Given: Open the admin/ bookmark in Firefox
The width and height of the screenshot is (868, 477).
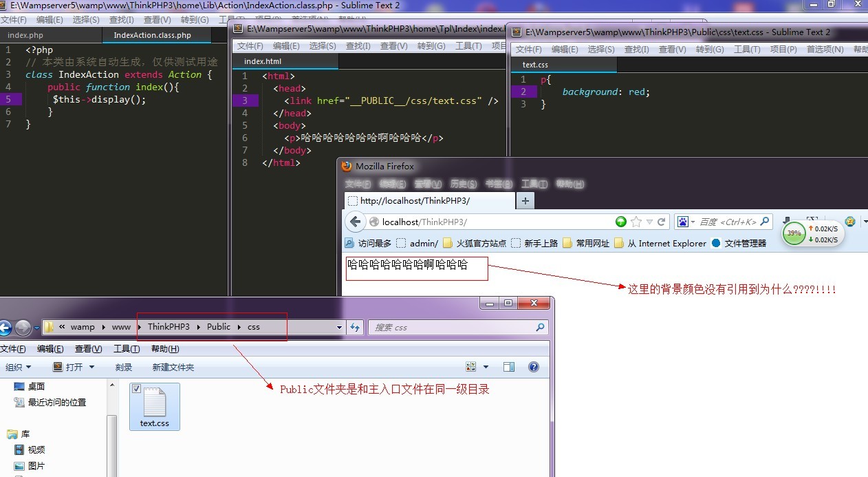Looking at the screenshot, I should point(423,242).
